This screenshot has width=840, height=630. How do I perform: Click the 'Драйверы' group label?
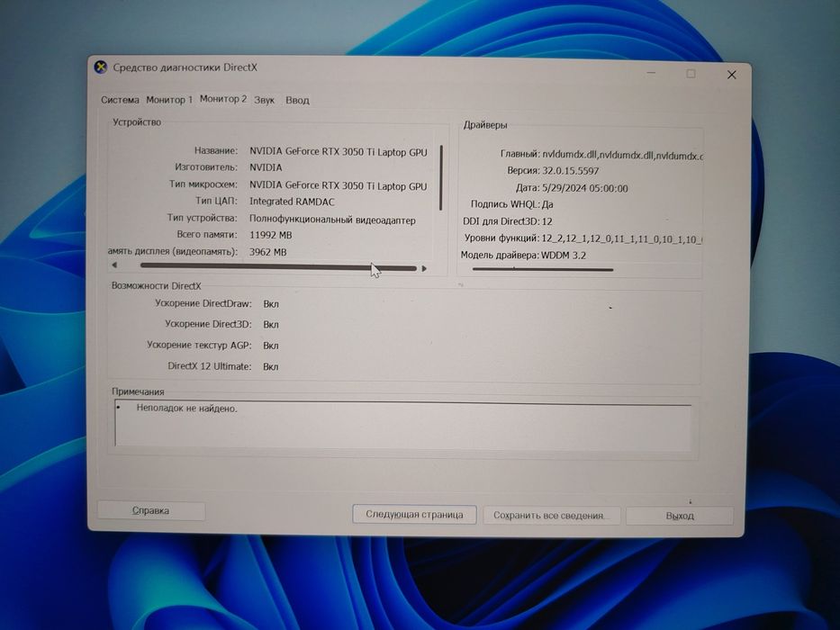coord(484,125)
